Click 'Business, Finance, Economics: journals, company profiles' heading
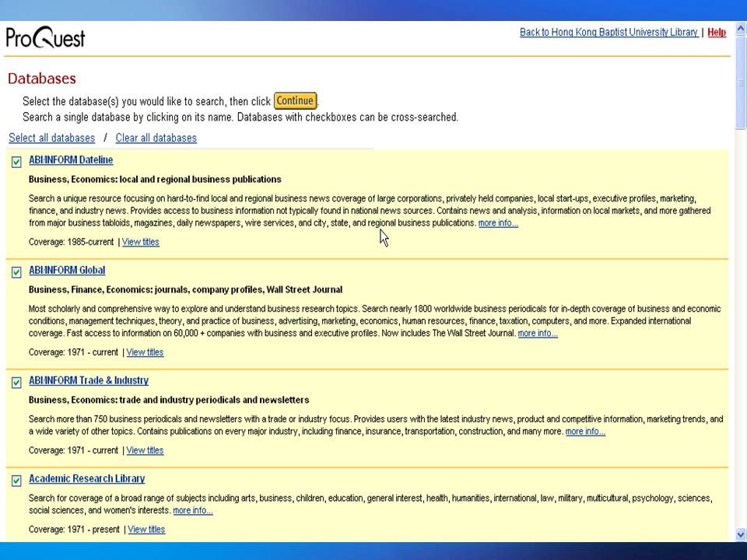 coord(185,289)
